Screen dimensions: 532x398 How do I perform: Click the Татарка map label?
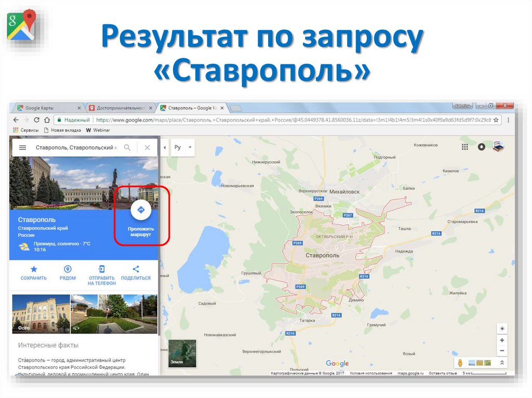click(x=307, y=320)
